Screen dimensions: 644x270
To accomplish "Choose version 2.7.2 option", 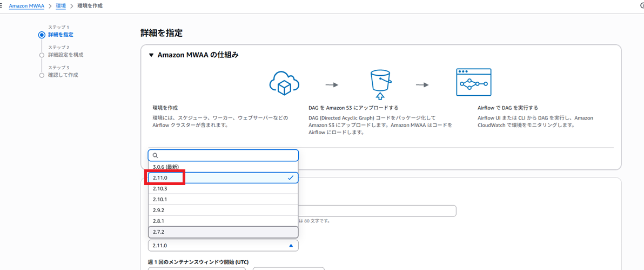I will click(223, 232).
